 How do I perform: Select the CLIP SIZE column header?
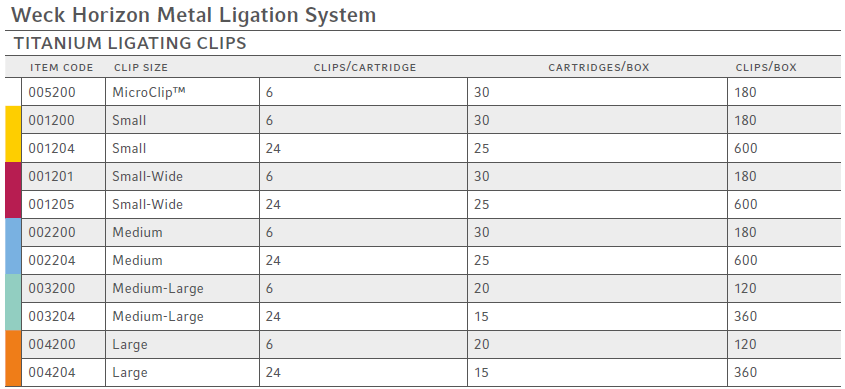coord(141,68)
